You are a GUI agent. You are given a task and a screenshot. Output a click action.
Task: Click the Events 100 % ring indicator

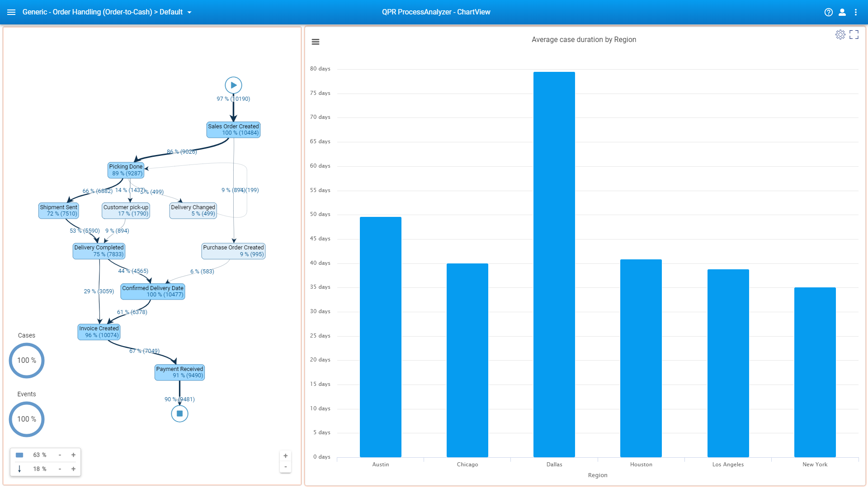pyautogui.click(x=27, y=419)
